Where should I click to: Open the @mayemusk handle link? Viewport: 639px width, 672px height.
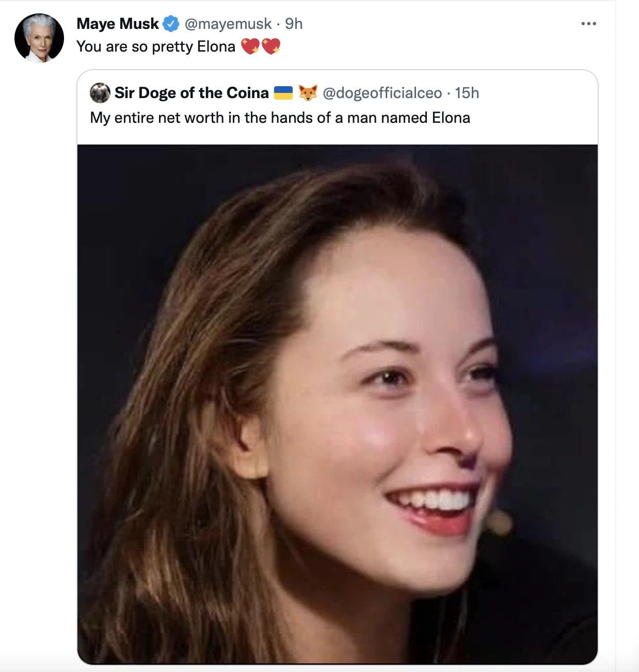[228, 24]
